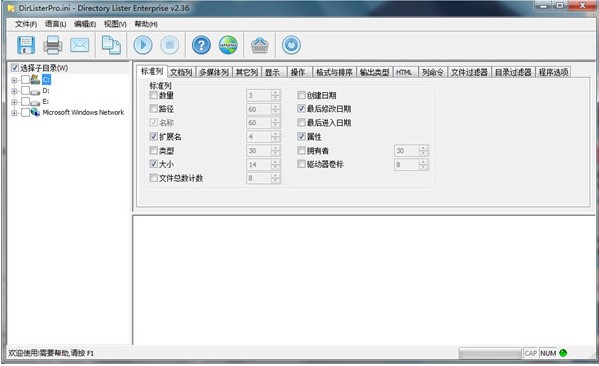Click the shopping basket toolbar icon

point(260,45)
